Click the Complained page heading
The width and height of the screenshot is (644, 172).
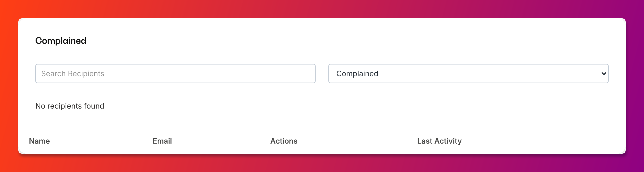click(x=61, y=41)
